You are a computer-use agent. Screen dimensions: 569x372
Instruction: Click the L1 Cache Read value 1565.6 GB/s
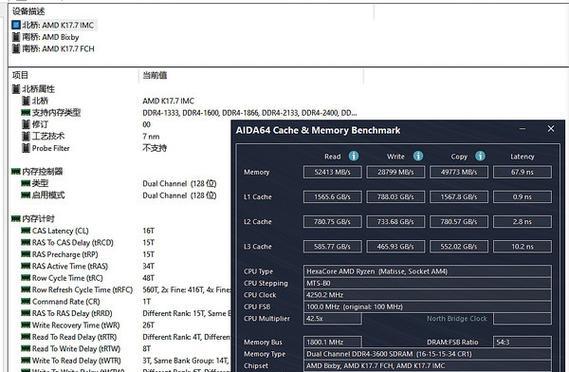pos(332,197)
